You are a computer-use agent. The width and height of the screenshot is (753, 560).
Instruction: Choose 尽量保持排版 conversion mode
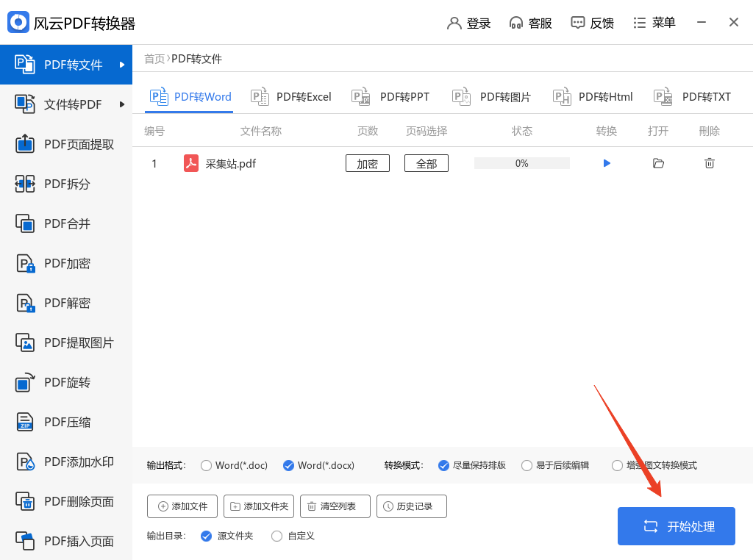pyautogui.click(x=443, y=465)
